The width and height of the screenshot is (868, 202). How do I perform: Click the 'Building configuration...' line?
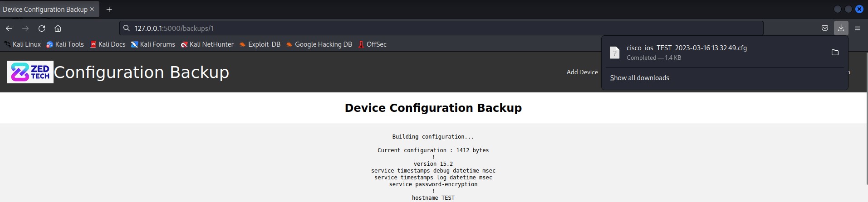tap(433, 137)
